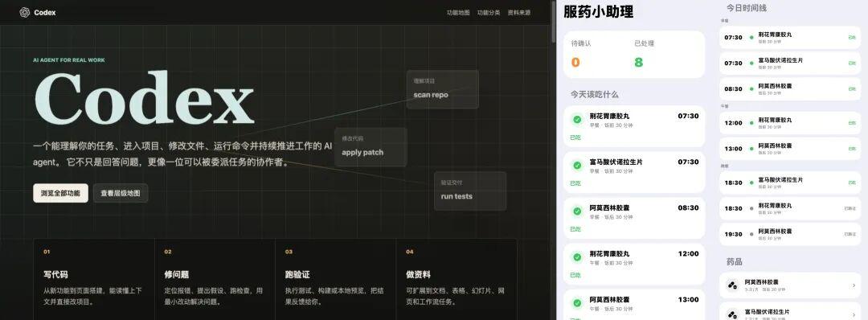Click the 12:00 time on 荆花胃康胶丸 today card
Image resolution: width=868 pixels, height=320 pixels.
(x=688, y=254)
